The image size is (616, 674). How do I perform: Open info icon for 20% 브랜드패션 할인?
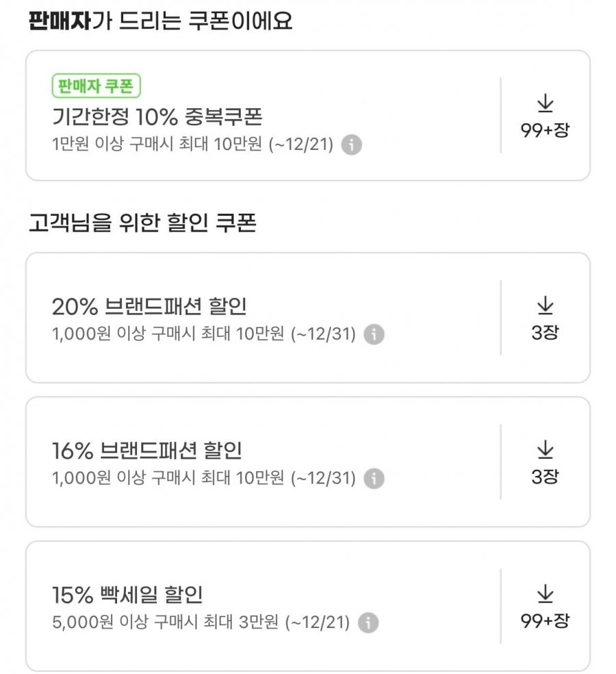pyautogui.click(x=374, y=335)
